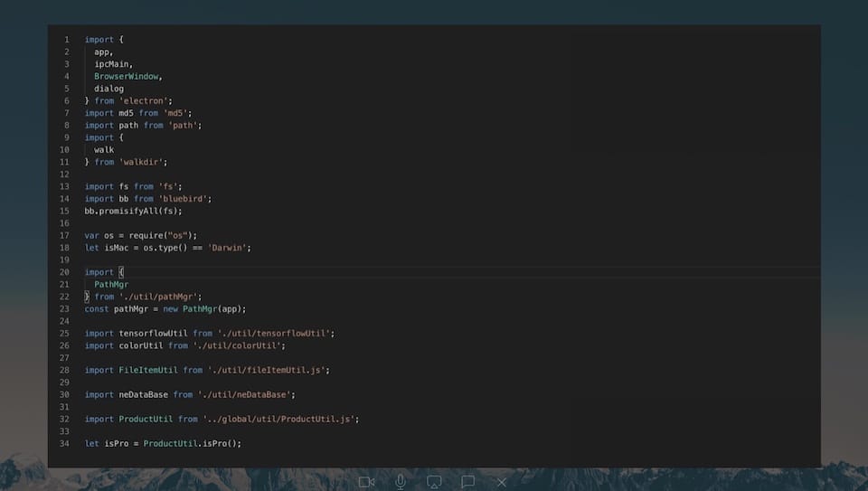Image resolution: width=868 pixels, height=491 pixels.
Task: Click pathMgr constant on line 23
Action: [x=131, y=309]
